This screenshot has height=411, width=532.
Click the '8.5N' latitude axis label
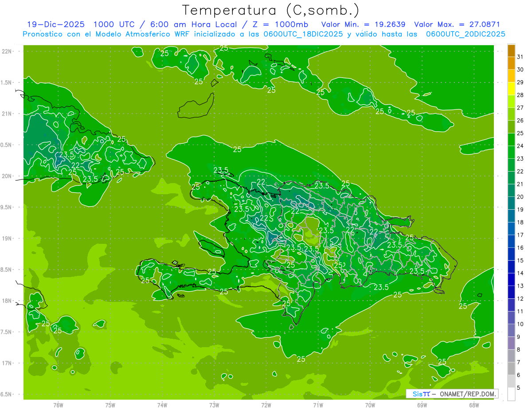coord(7,270)
